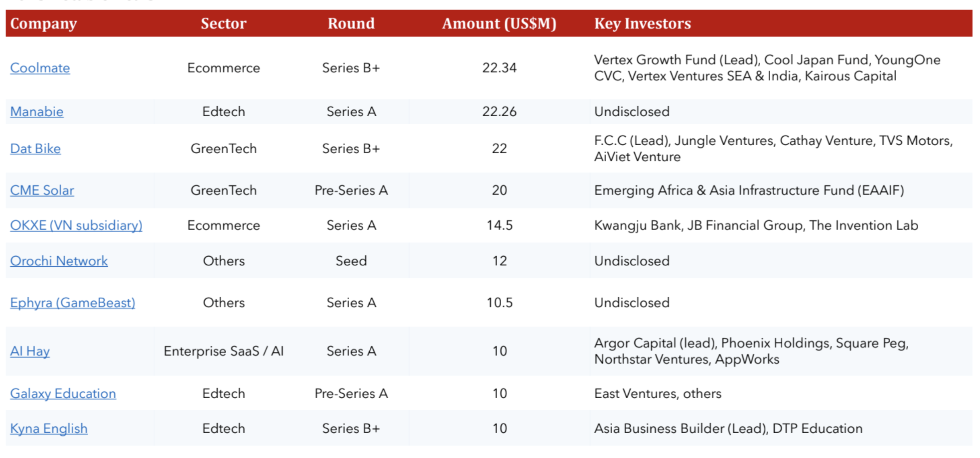The width and height of the screenshot is (980, 458).
Task: Click the Seed round cell
Action: point(351,261)
